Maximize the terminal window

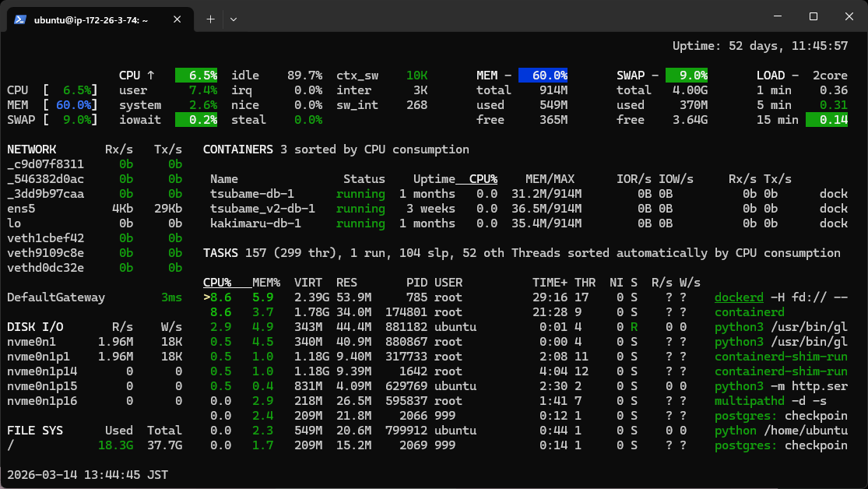(x=813, y=16)
